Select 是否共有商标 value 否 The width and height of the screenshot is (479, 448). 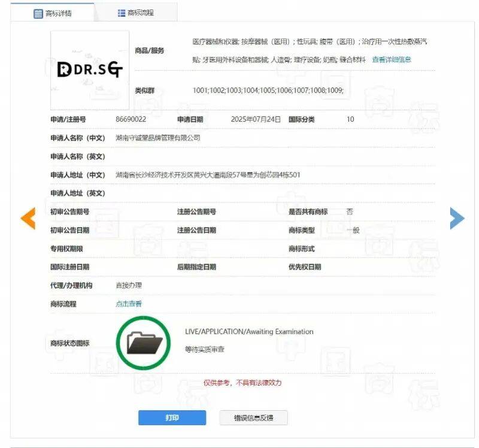pos(350,211)
